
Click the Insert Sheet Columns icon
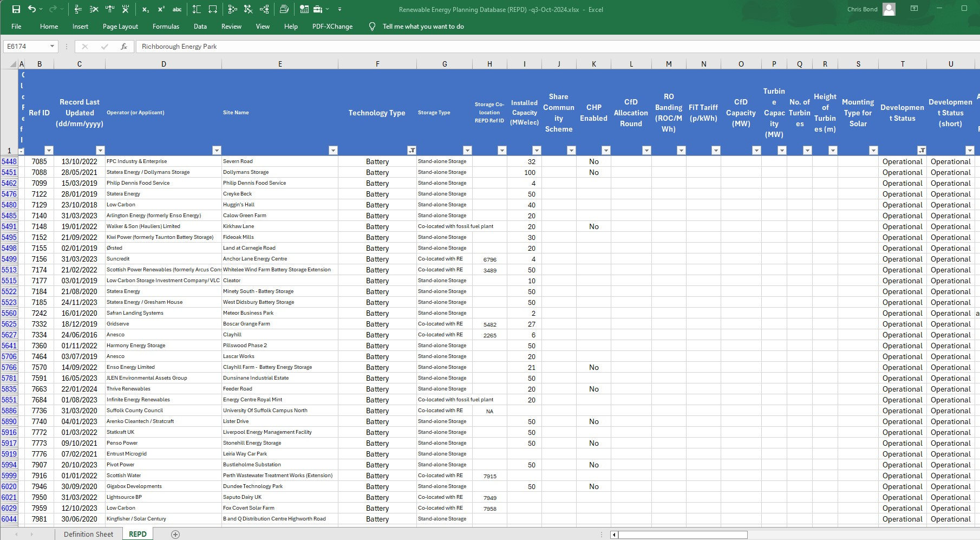[x=110, y=9]
